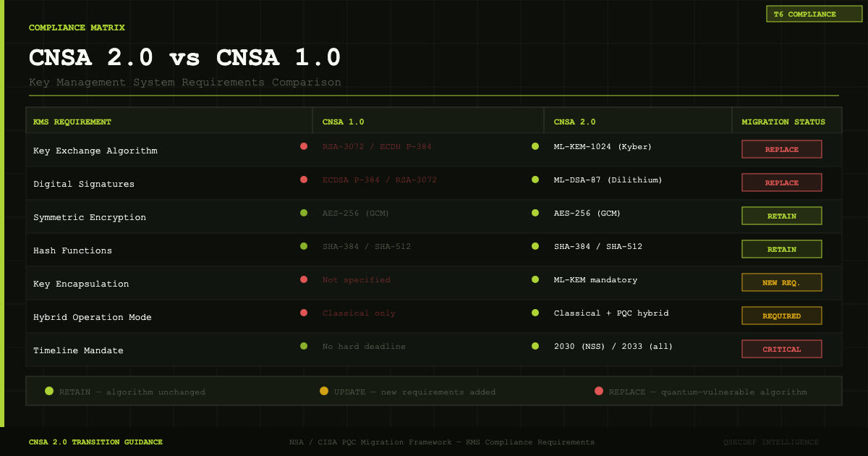Click REQUIRED status for Hybrid Operation Mode

click(782, 316)
